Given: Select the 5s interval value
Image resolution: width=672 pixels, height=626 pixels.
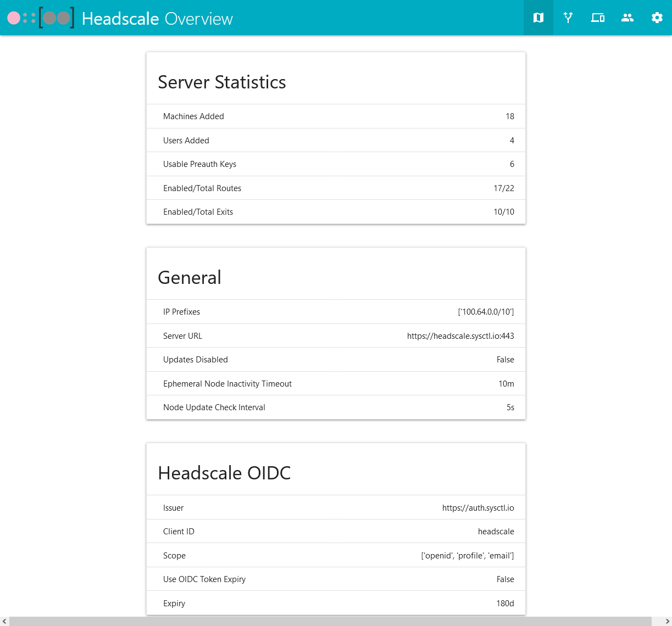Looking at the screenshot, I should coord(510,407).
